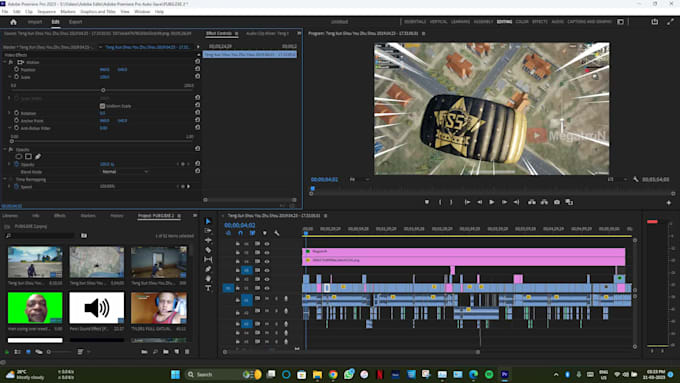This screenshot has height=383, width=680.
Task: Switch Project panel to list view
Action: tap(17, 352)
